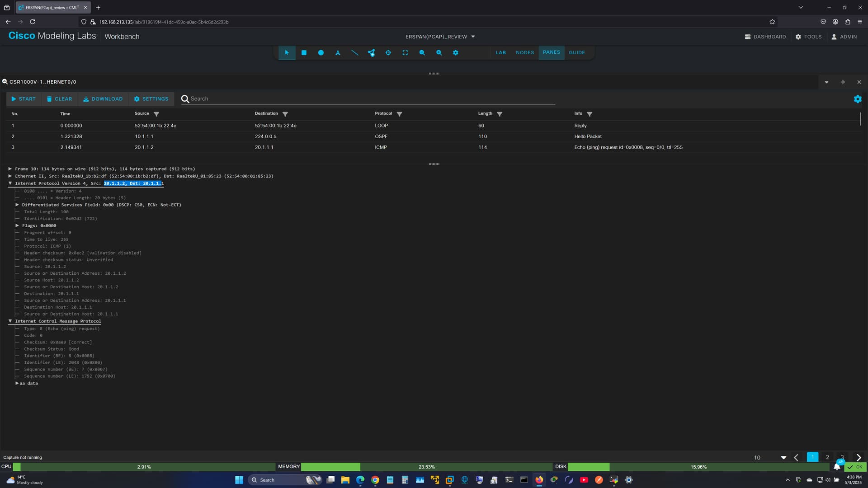Filter by Destination column
This screenshot has height=488, width=868.
pyautogui.click(x=285, y=114)
